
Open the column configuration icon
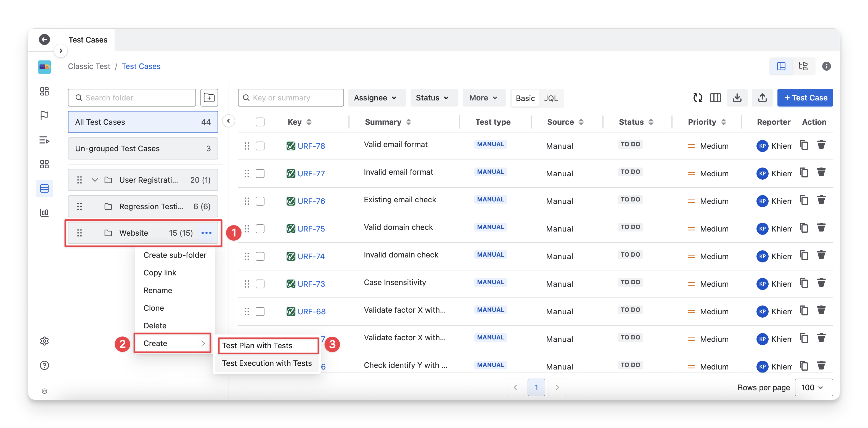pos(715,98)
